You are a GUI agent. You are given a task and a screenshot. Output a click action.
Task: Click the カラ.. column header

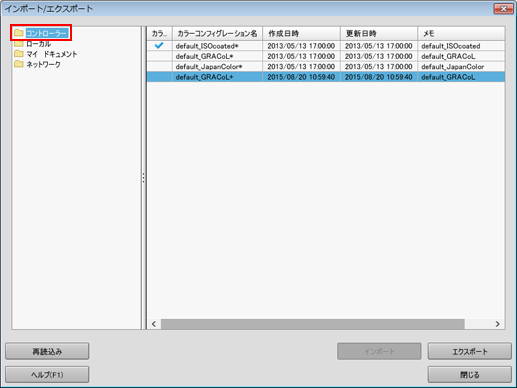click(x=159, y=34)
